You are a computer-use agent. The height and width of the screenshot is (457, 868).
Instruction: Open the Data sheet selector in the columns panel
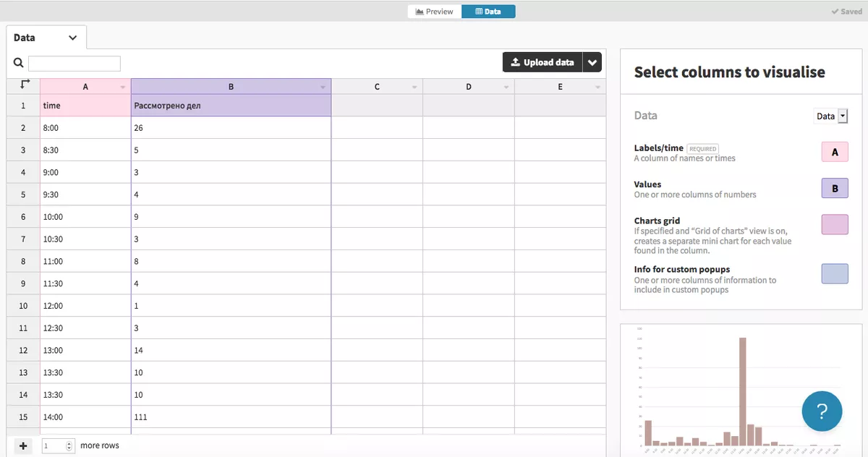tap(831, 116)
